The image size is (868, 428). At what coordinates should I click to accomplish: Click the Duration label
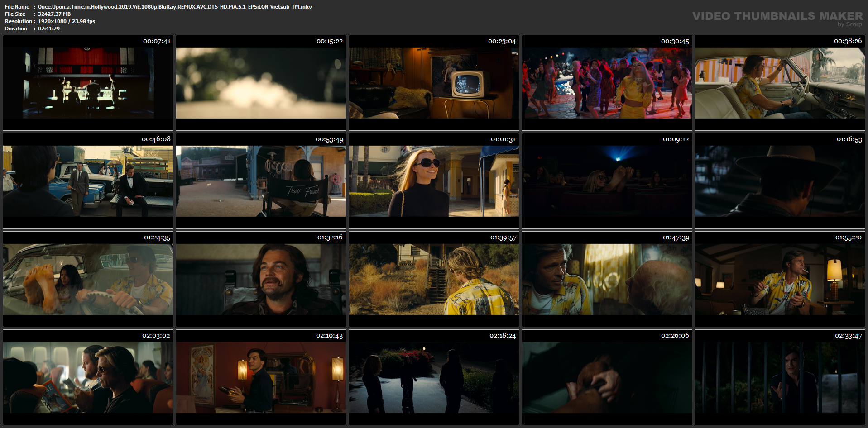tap(16, 29)
